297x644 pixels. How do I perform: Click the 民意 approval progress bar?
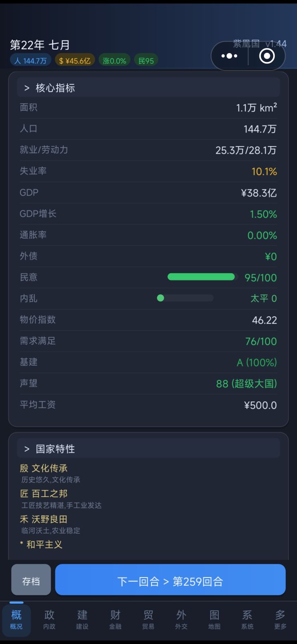pyautogui.click(x=202, y=277)
